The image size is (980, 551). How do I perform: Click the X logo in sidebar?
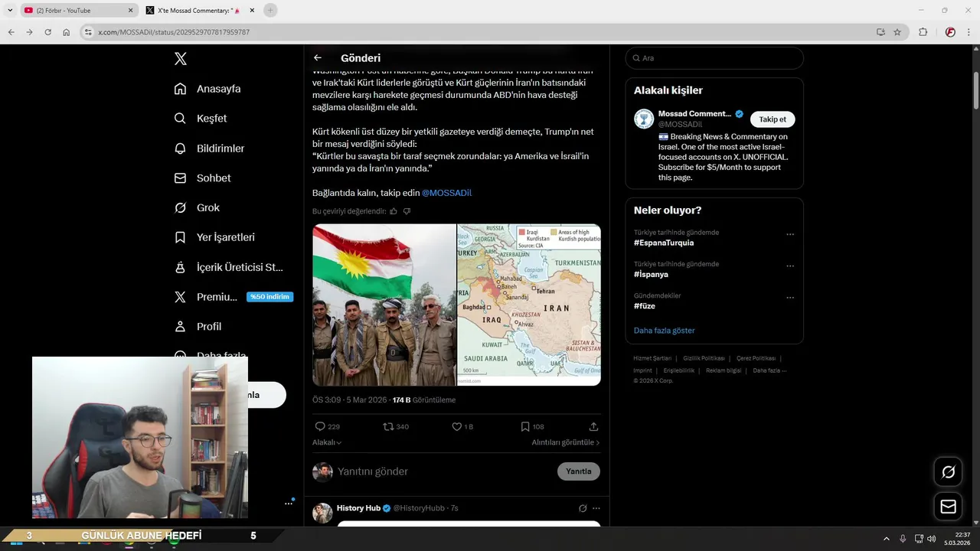[180, 59]
